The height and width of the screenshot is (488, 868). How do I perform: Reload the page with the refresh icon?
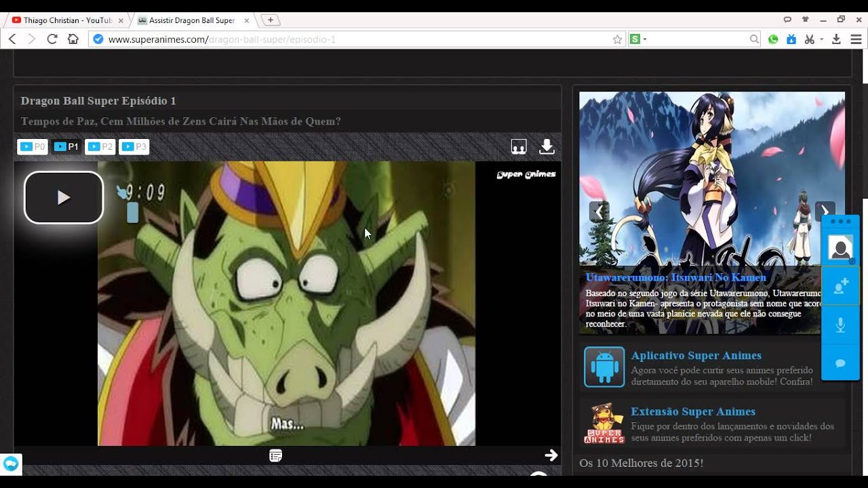tap(52, 39)
